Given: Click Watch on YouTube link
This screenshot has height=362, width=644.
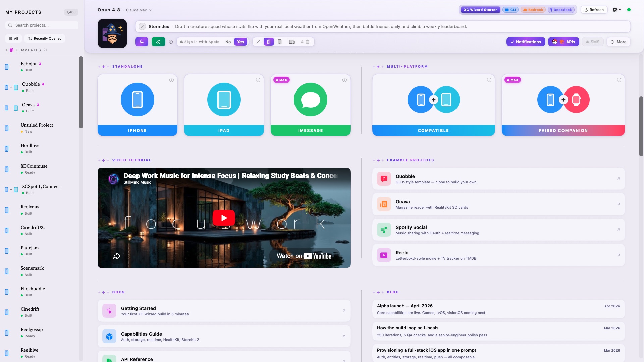Looking at the screenshot, I should tap(304, 256).
